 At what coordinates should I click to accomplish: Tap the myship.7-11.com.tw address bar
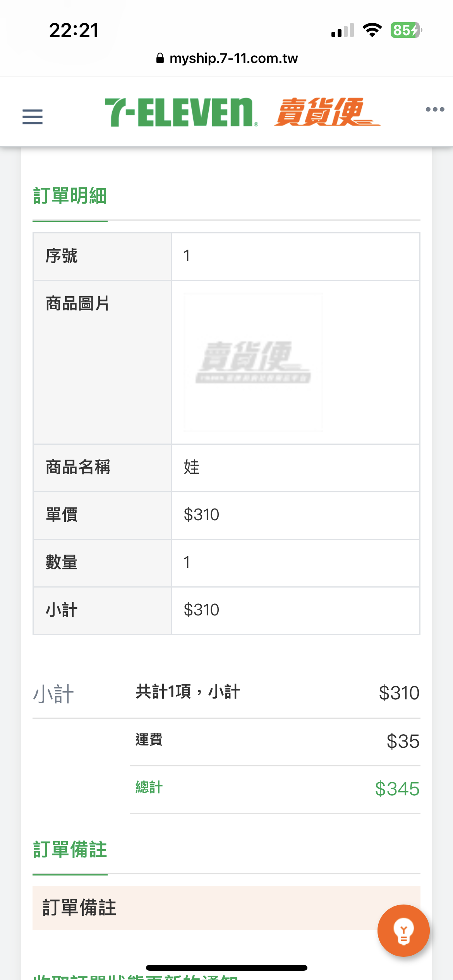(x=227, y=58)
